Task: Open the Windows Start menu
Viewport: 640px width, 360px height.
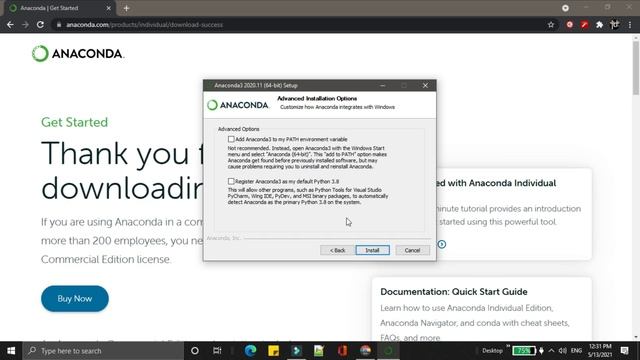Action: coord(11,351)
